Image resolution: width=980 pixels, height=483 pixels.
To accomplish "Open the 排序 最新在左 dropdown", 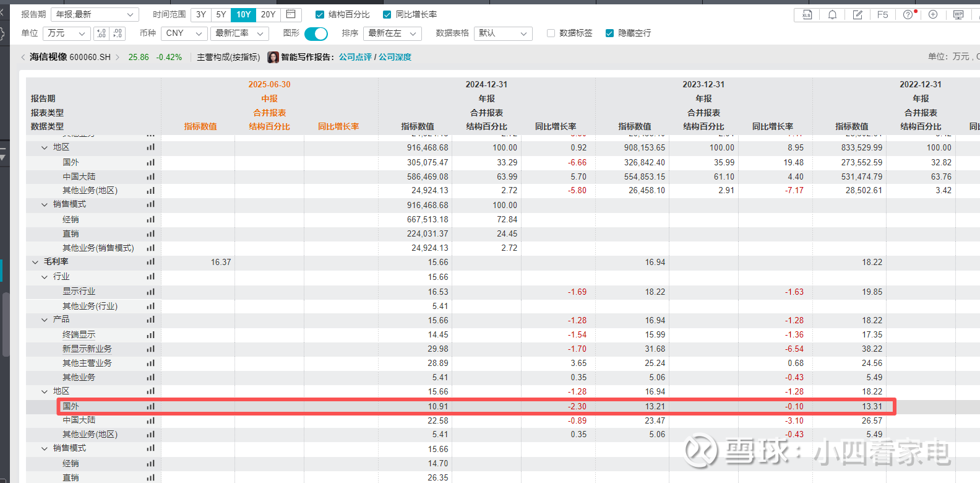I will click(x=392, y=33).
